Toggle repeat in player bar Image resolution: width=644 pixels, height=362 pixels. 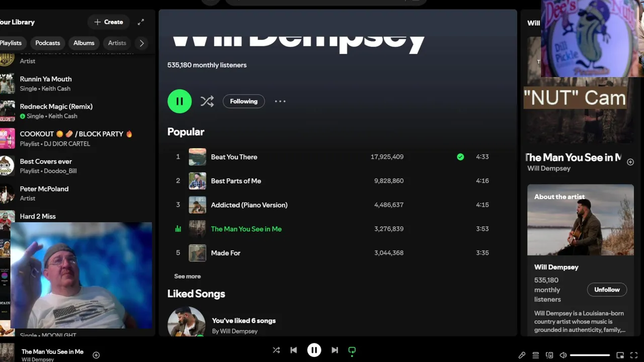coord(352,350)
